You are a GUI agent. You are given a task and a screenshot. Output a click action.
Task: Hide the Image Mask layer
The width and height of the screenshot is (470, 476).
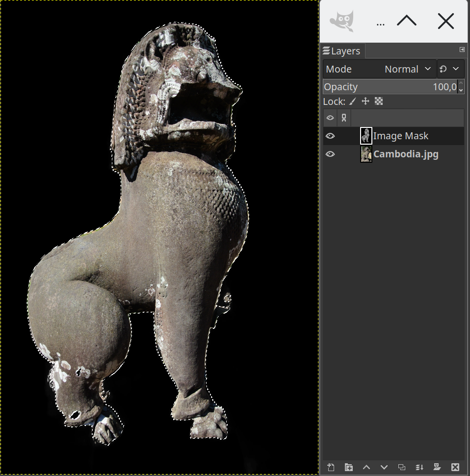click(330, 136)
